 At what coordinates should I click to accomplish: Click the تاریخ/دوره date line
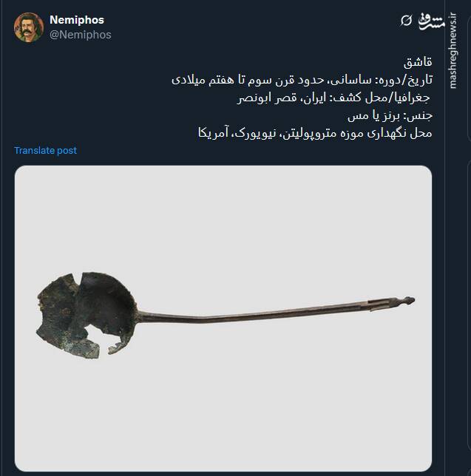tap(302, 80)
